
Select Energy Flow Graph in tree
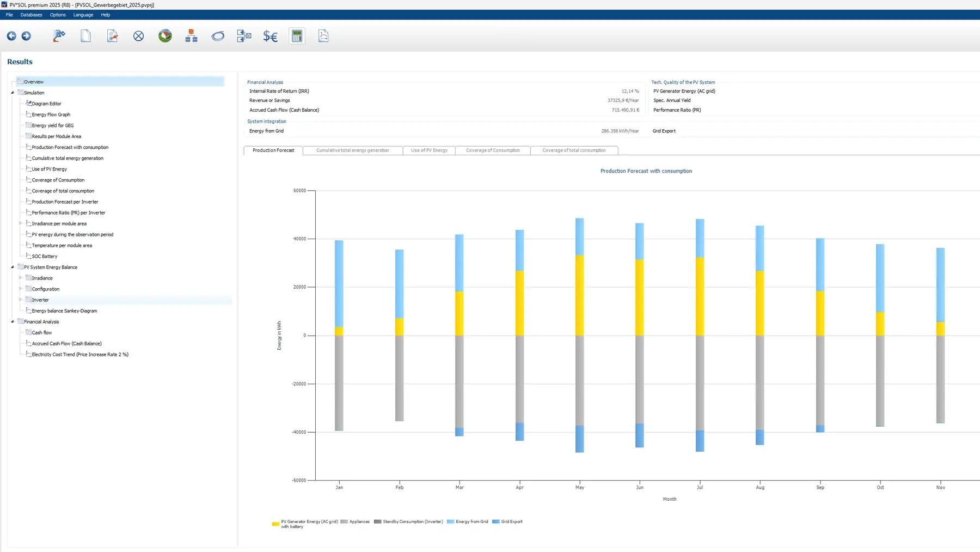coord(51,114)
